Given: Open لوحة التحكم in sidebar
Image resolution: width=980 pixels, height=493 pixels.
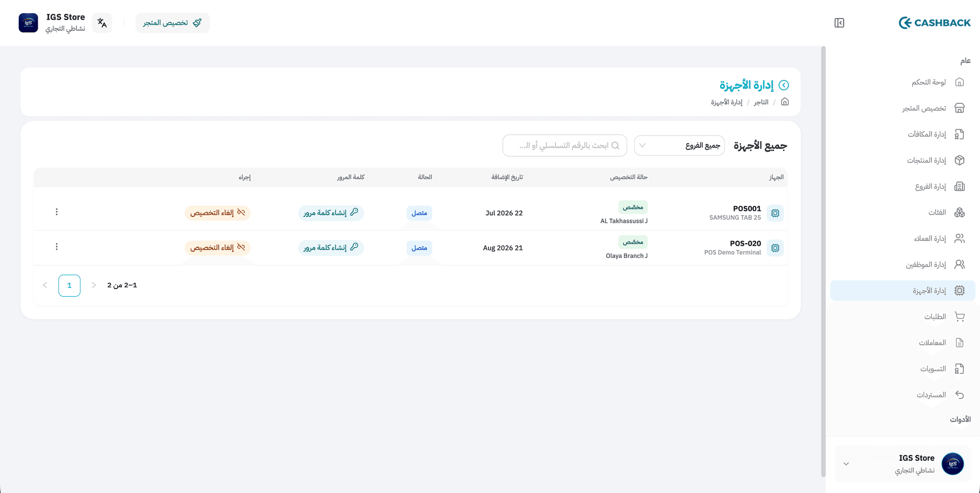Looking at the screenshot, I should pyautogui.click(x=903, y=82).
